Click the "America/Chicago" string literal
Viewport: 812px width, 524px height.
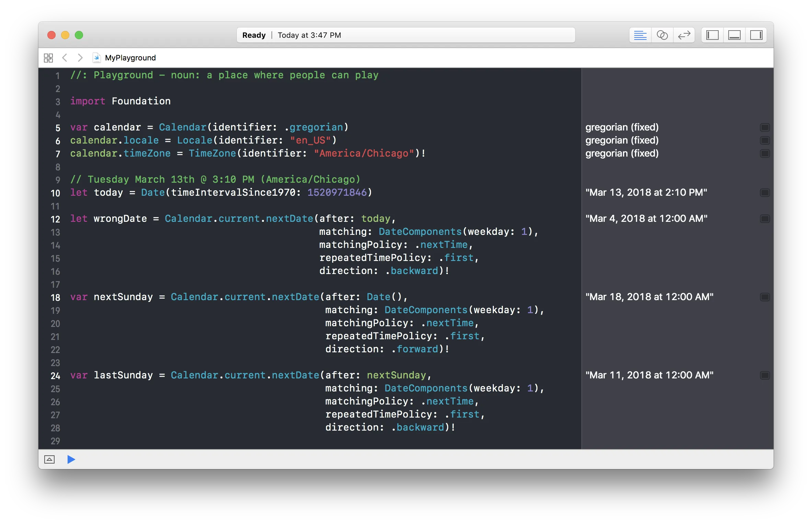[x=364, y=153]
